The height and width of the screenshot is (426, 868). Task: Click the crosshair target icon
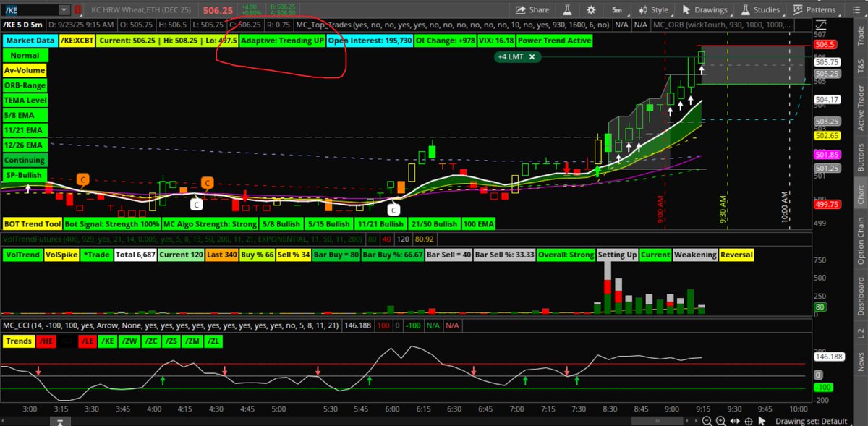pyautogui.click(x=747, y=420)
